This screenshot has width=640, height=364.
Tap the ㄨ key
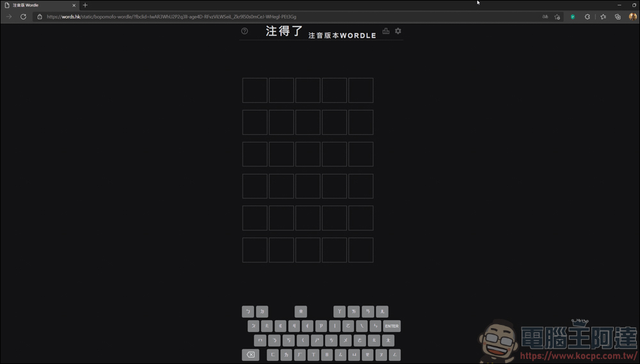(346, 340)
